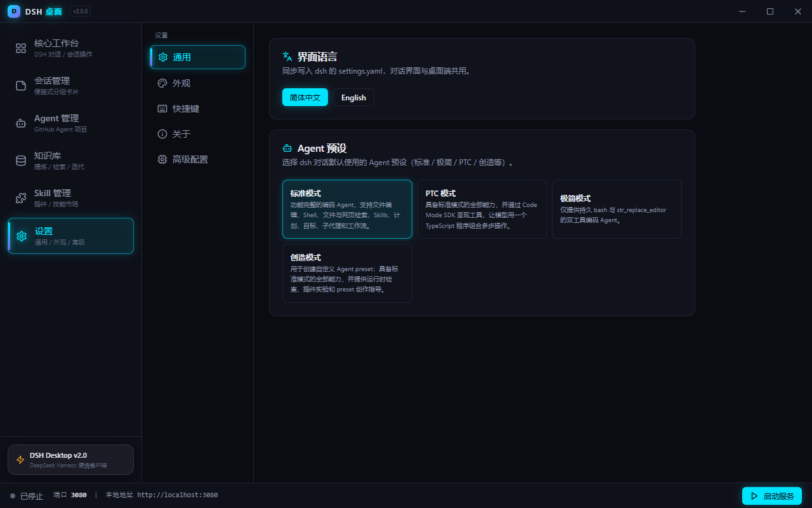Click the DSH logo icon in title bar
This screenshot has height=508, width=812.
(14, 11)
